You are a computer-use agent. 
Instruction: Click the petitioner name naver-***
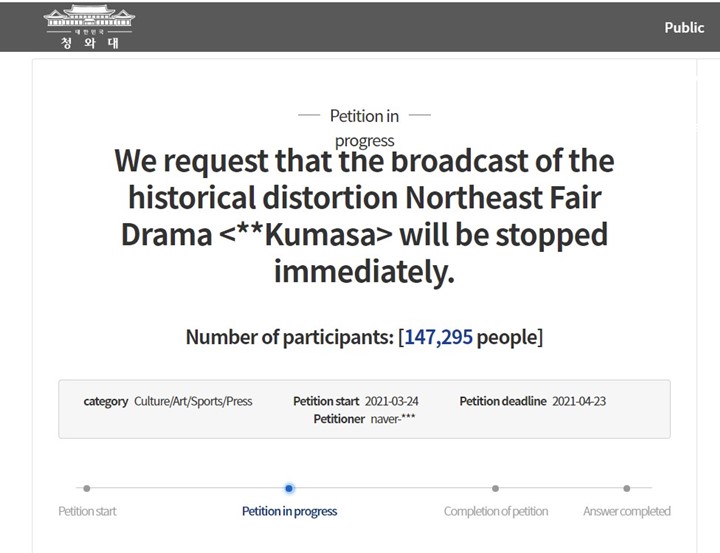[x=392, y=419]
